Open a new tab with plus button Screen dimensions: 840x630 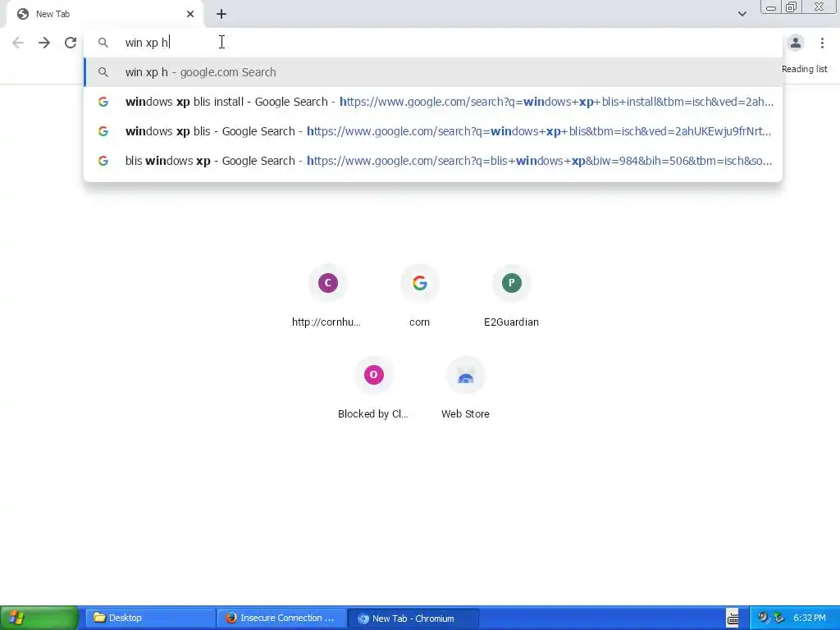pos(221,14)
